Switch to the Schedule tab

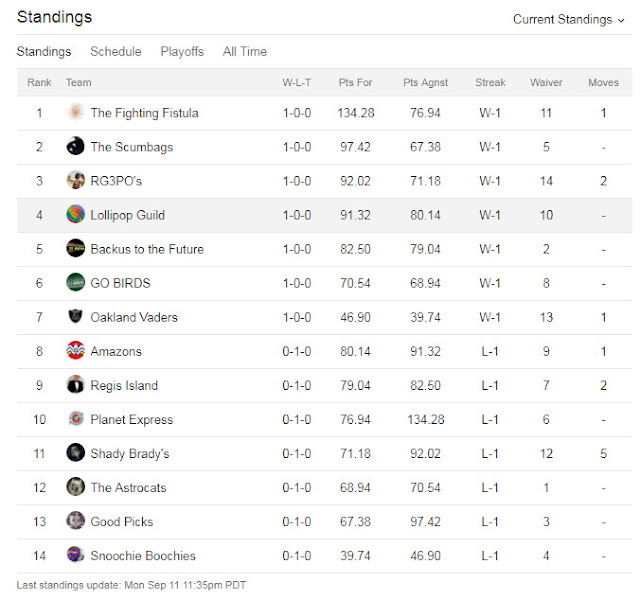tap(116, 52)
